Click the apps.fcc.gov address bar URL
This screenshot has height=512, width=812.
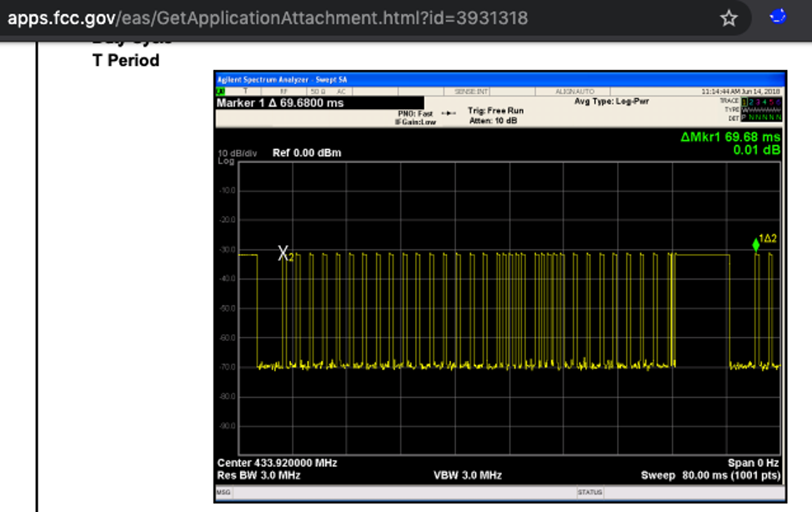tap(268, 18)
